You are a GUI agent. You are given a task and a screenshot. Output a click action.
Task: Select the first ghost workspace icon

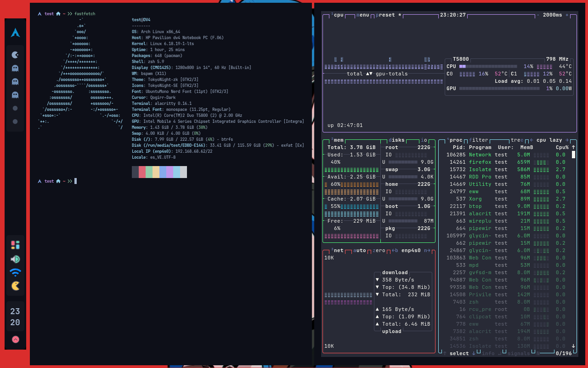click(x=16, y=68)
